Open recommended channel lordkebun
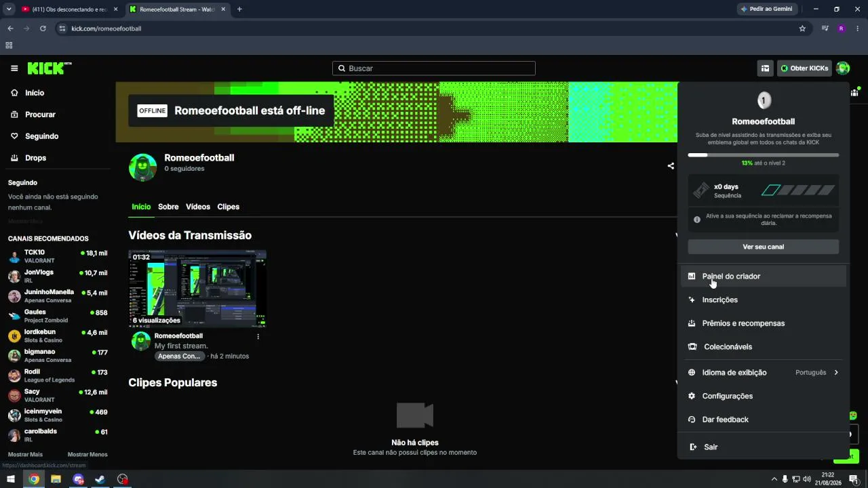 [58, 335]
